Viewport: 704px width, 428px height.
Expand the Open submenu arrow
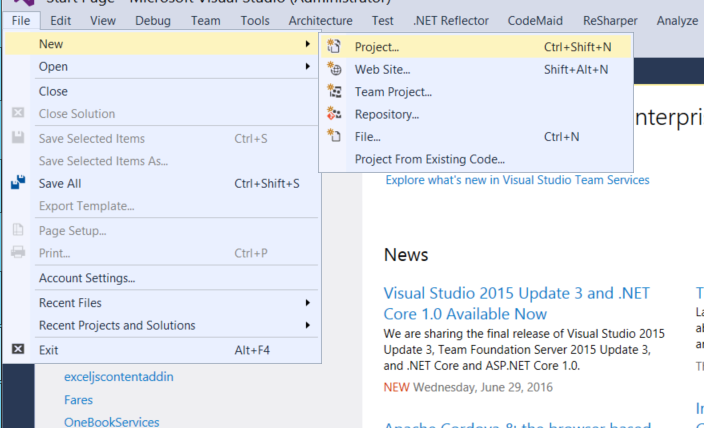pyautogui.click(x=308, y=66)
